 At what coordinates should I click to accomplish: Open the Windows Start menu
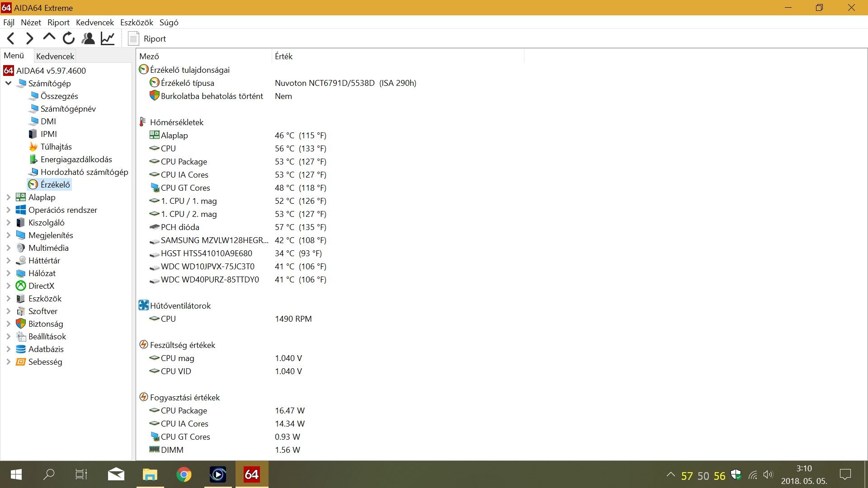(16, 474)
